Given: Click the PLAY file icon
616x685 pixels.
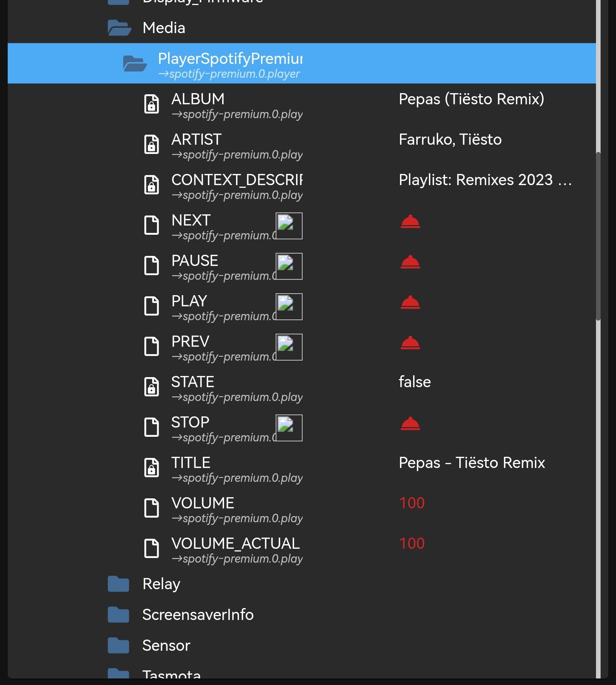Looking at the screenshot, I should pyautogui.click(x=151, y=306).
